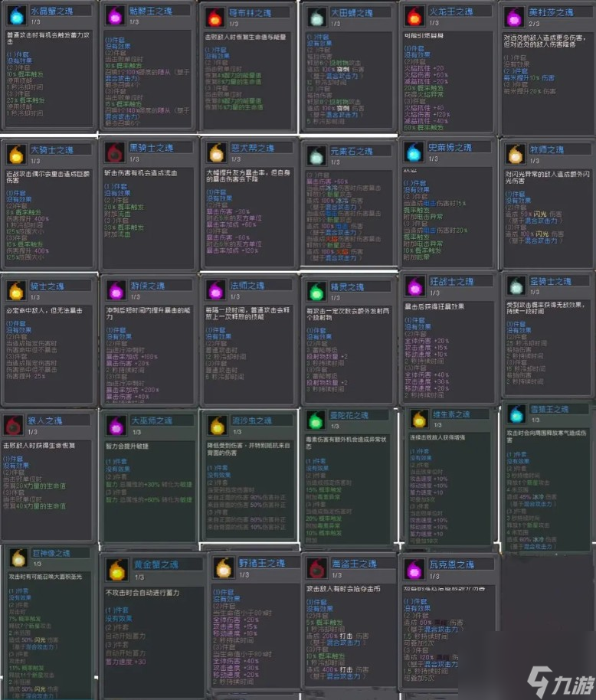Click the golden flame icon of 维生素之魂

coord(419,419)
